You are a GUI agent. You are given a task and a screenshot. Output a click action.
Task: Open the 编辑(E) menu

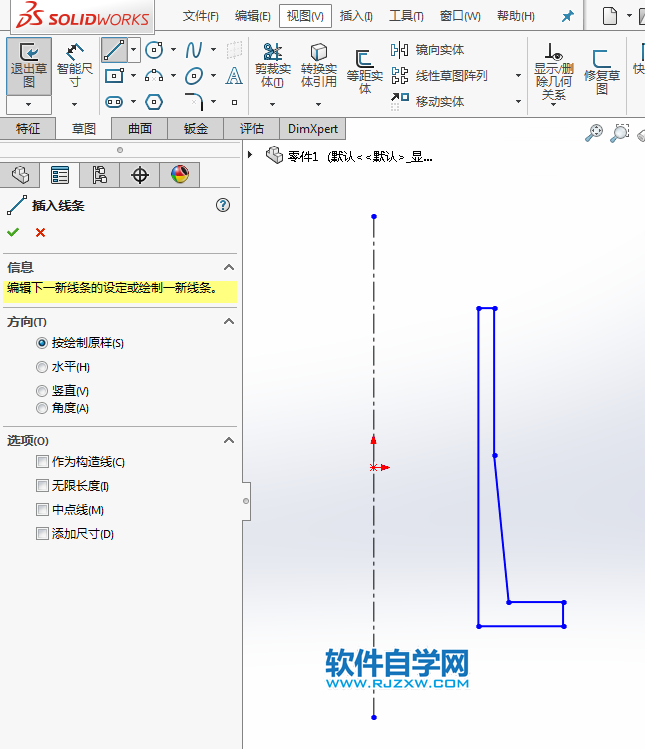pos(253,16)
